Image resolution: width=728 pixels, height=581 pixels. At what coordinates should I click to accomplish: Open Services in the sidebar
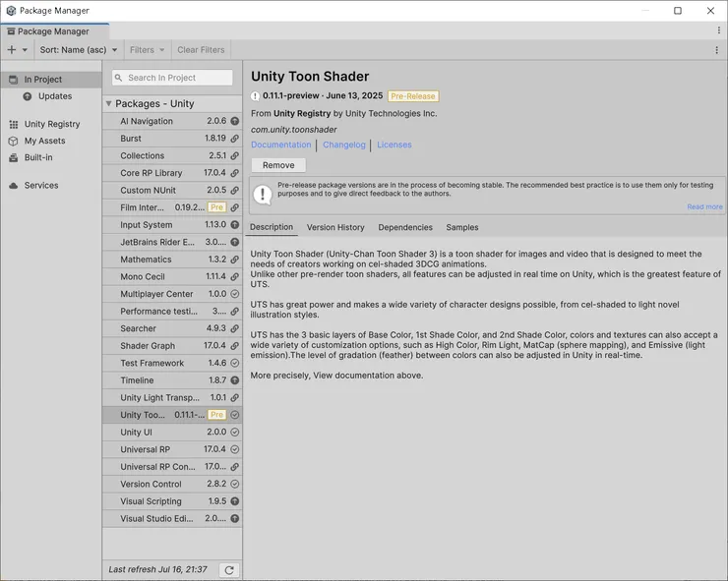point(51,185)
